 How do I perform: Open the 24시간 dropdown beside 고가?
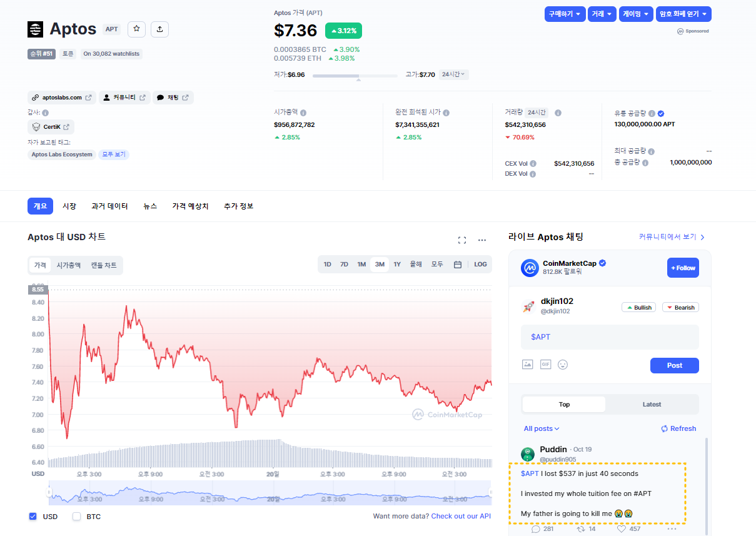[x=453, y=74]
